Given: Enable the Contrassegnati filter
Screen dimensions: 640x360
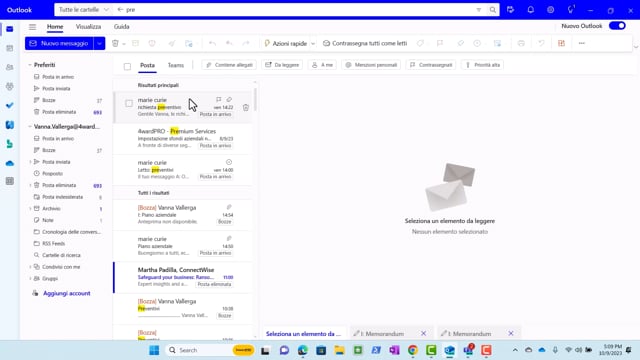Looking at the screenshot, I should (x=431, y=65).
